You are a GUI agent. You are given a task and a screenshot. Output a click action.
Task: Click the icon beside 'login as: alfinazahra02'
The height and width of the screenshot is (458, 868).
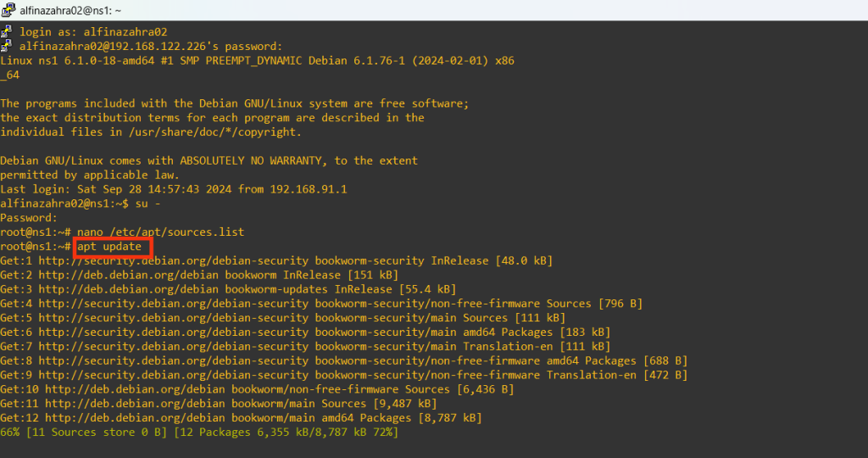point(7,31)
